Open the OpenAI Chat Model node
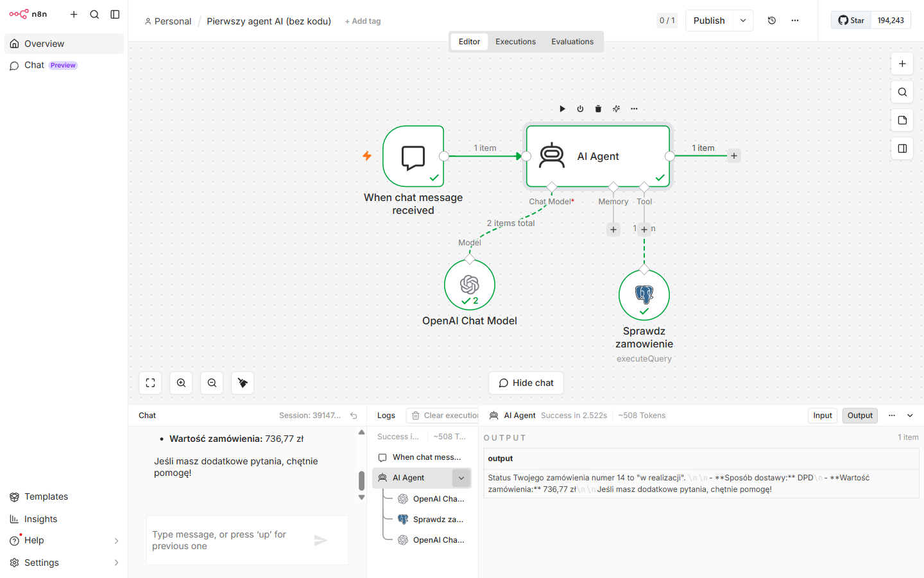The image size is (924, 578). click(470, 285)
